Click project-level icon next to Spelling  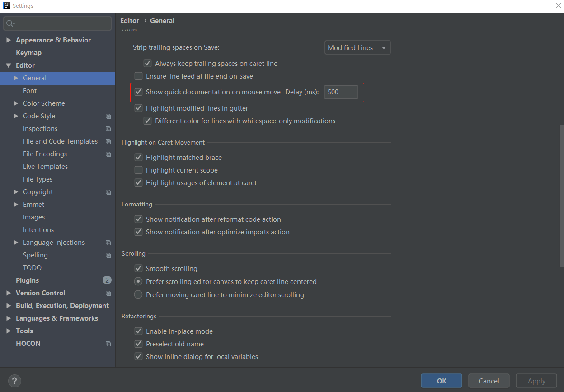tap(108, 255)
